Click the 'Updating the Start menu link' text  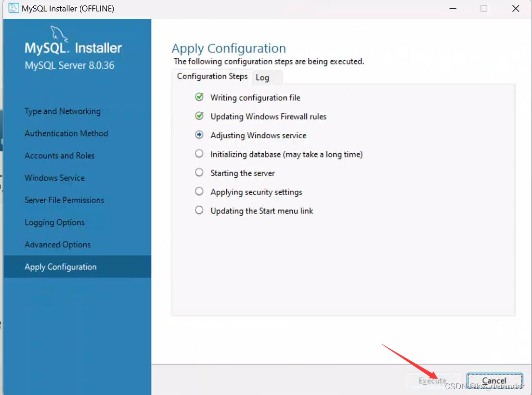pos(261,211)
